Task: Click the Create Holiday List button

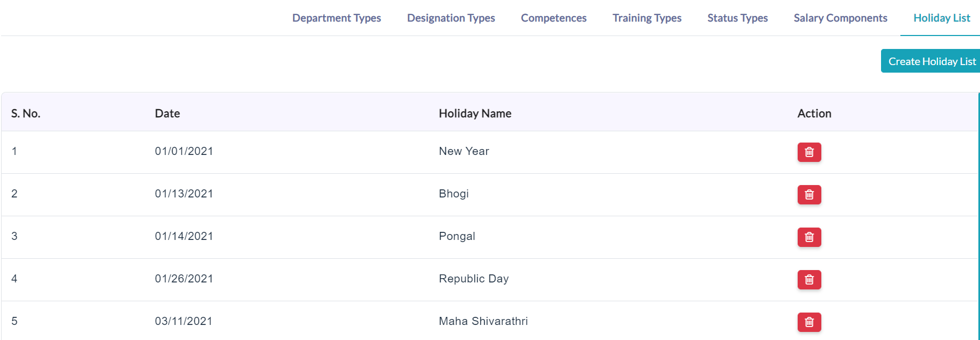Action: click(932, 61)
